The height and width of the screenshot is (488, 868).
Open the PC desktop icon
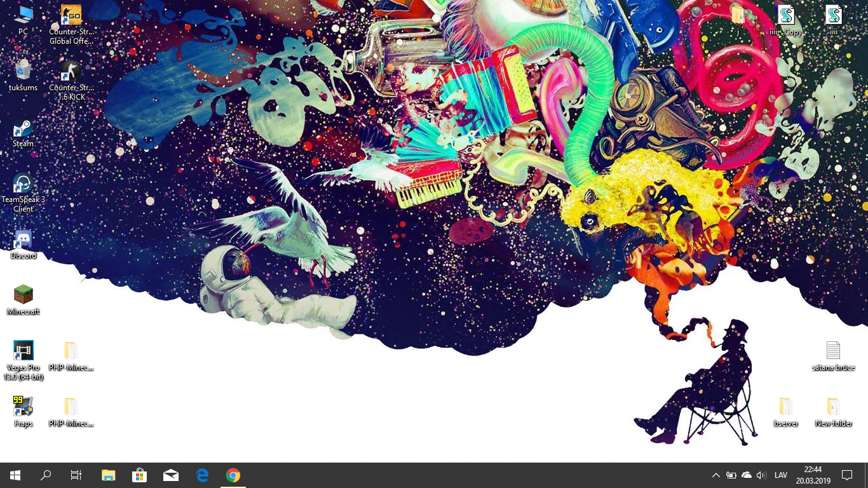(24, 20)
